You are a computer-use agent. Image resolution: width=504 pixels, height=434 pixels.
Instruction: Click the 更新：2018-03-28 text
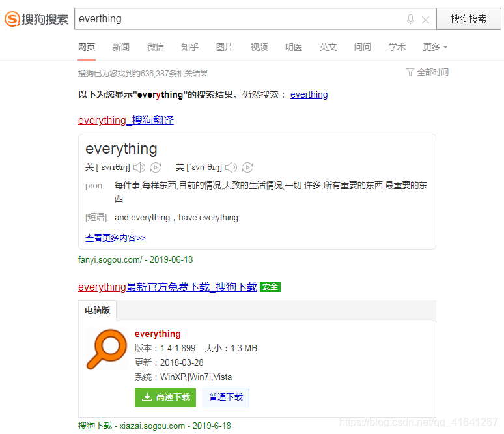pyautogui.click(x=169, y=362)
